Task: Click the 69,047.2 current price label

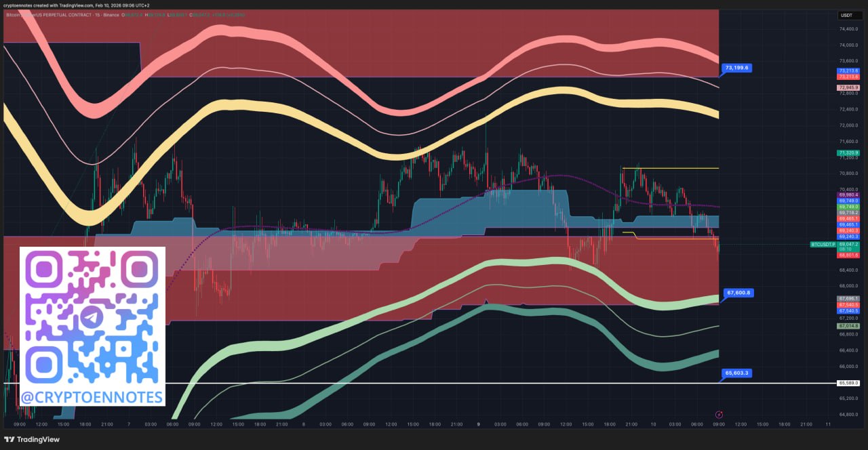Action: tap(848, 244)
